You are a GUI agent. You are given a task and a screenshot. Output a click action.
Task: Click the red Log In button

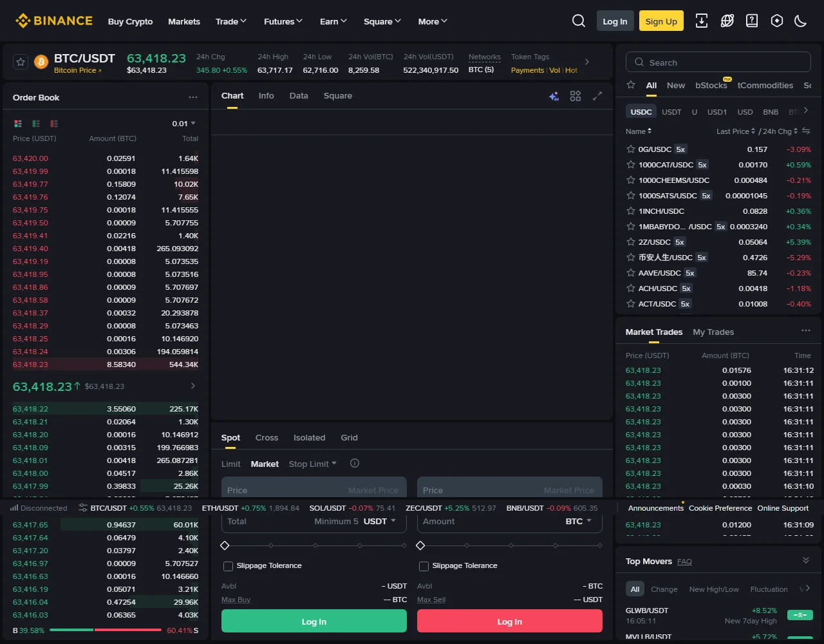[x=510, y=621]
